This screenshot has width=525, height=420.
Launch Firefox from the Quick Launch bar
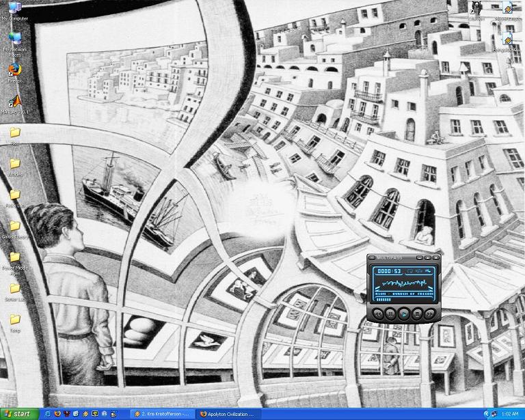tap(57, 414)
